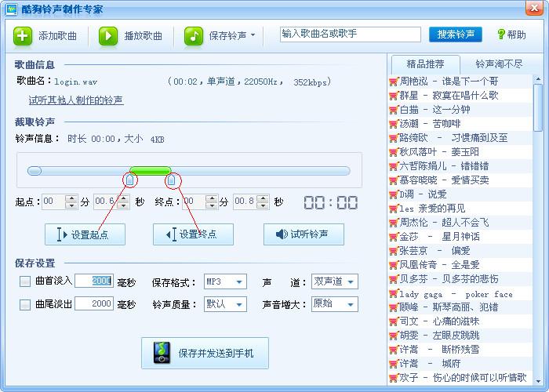Image resolution: width=549 pixels, height=392 pixels.
Task: Click the end point slider marker
Action: pos(171,180)
